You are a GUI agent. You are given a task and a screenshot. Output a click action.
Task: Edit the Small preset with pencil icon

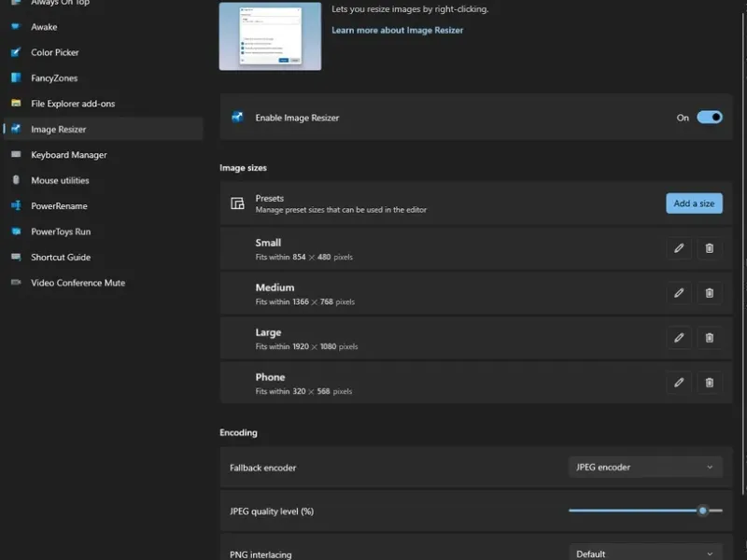point(679,248)
